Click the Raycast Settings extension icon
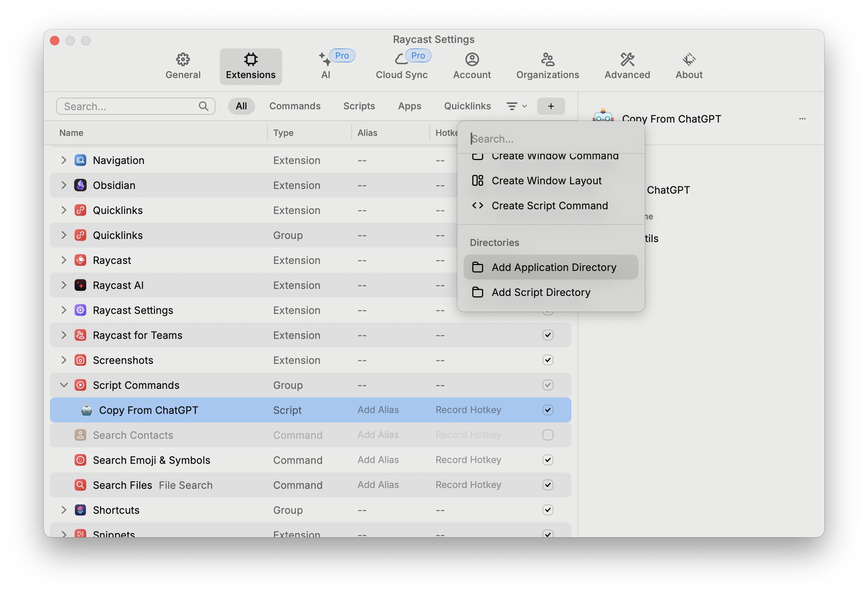The width and height of the screenshot is (868, 595). point(80,310)
